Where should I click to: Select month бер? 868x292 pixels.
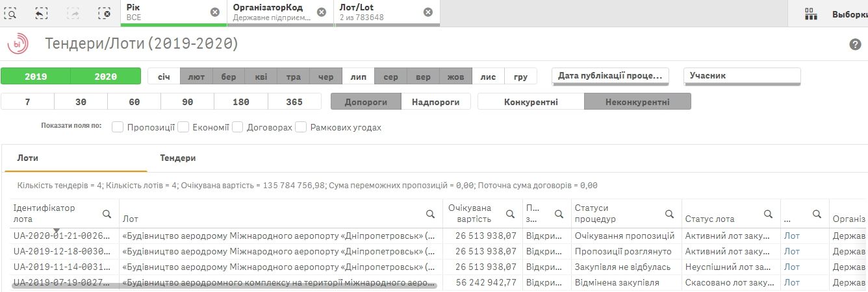click(x=229, y=77)
